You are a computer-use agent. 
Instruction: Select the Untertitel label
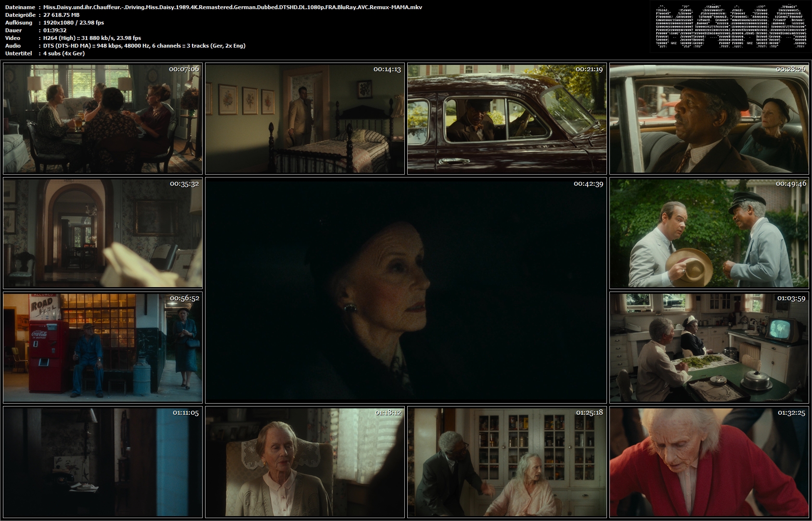18,53
